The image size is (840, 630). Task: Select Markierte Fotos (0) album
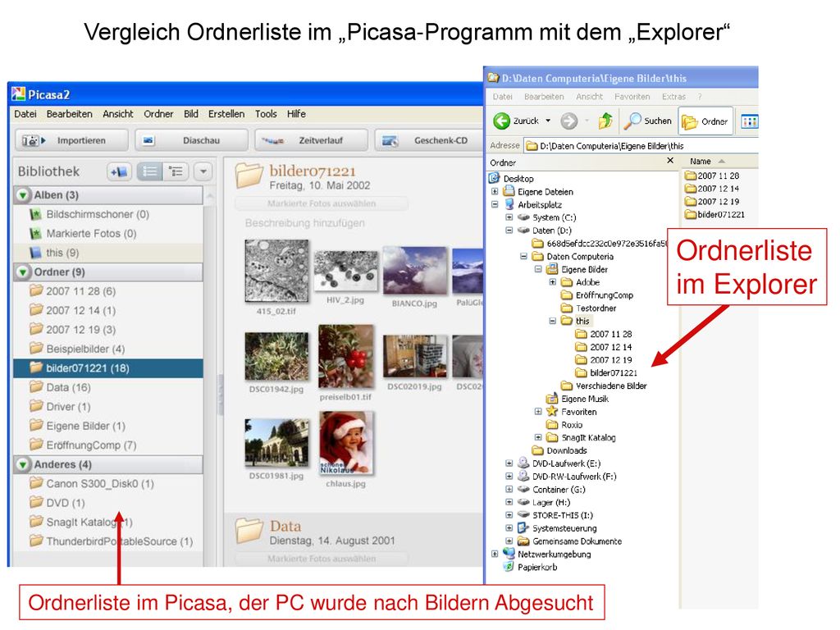point(108,234)
